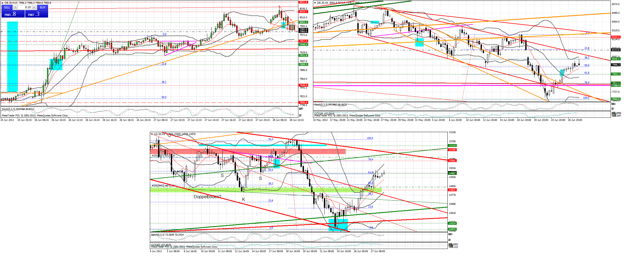Click the red 15082 price label on US.30 chart
The width and height of the screenshot is (644, 271).
(x=452, y=161)
